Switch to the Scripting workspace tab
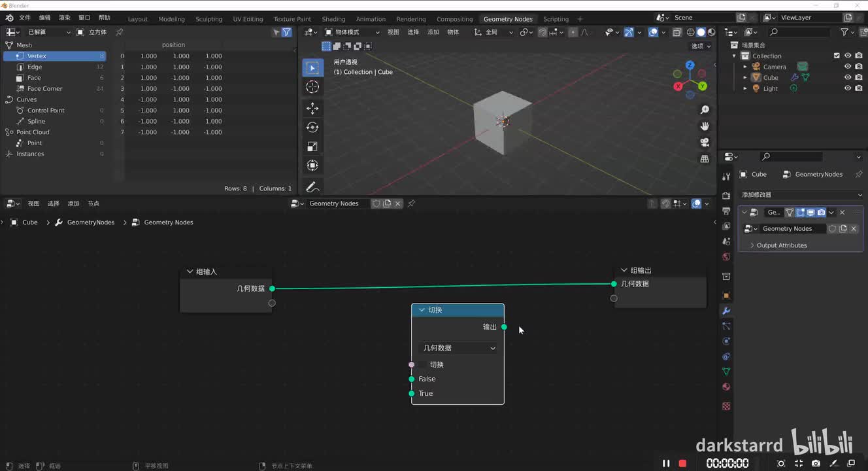Screen dimensions: 868x471 click(x=556, y=19)
